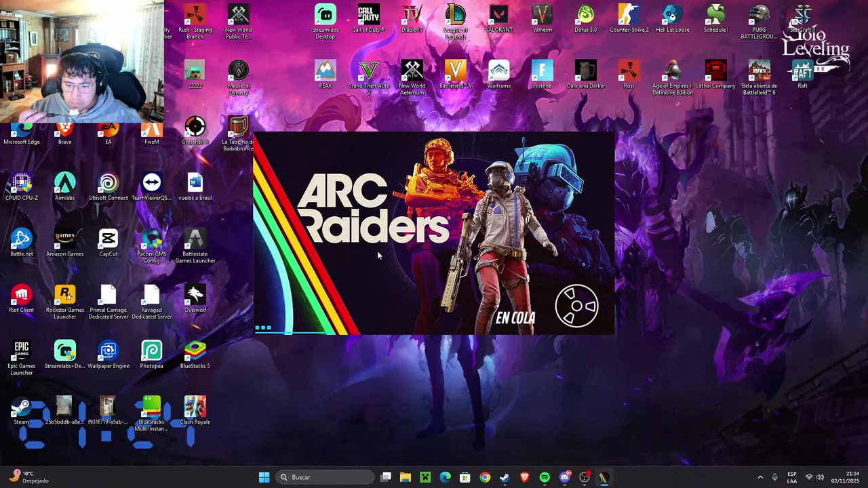Click the weather widget showing 18°C
868x488 pixels.
pyautogui.click(x=28, y=477)
